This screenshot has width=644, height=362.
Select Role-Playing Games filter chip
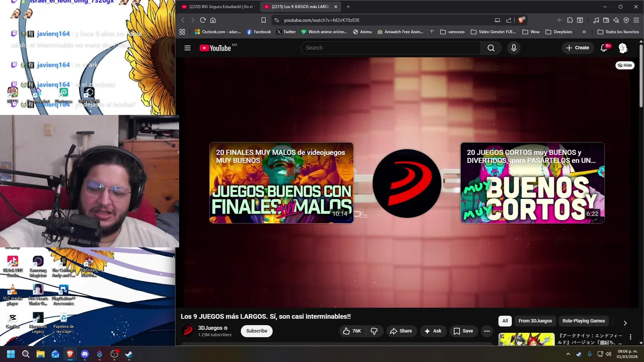tap(584, 321)
